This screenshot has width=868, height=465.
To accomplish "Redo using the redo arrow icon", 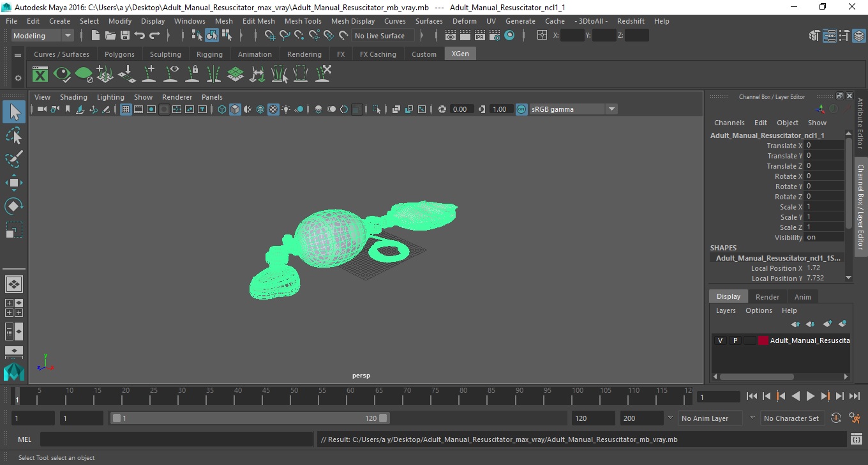I will point(154,36).
